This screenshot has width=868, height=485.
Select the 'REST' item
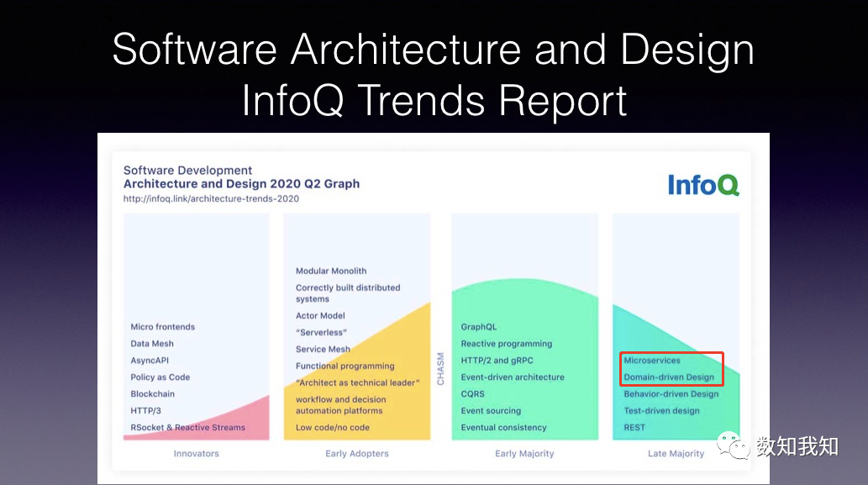click(x=634, y=427)
